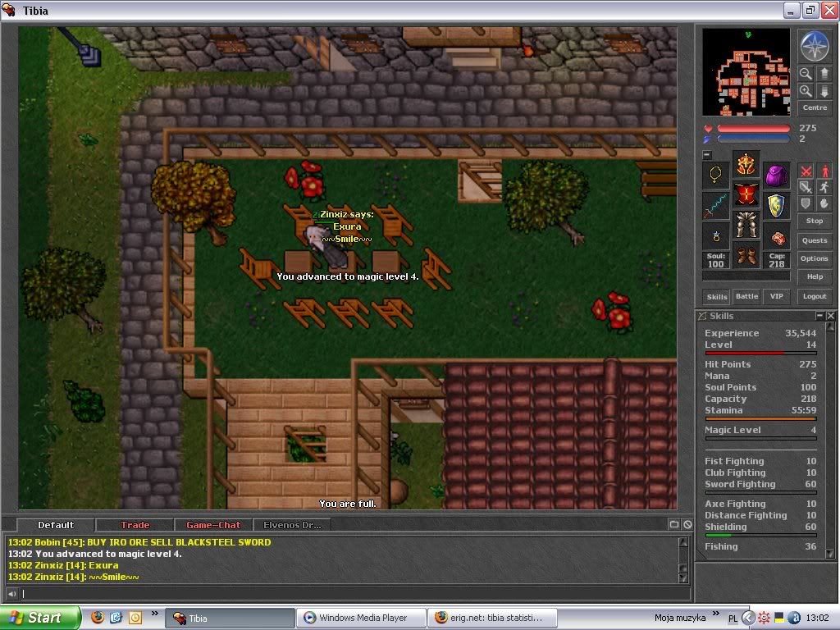The height and width of the screenshot is (630, 840).
Task: Minimize the Skills window
Action: click(819, 316)
